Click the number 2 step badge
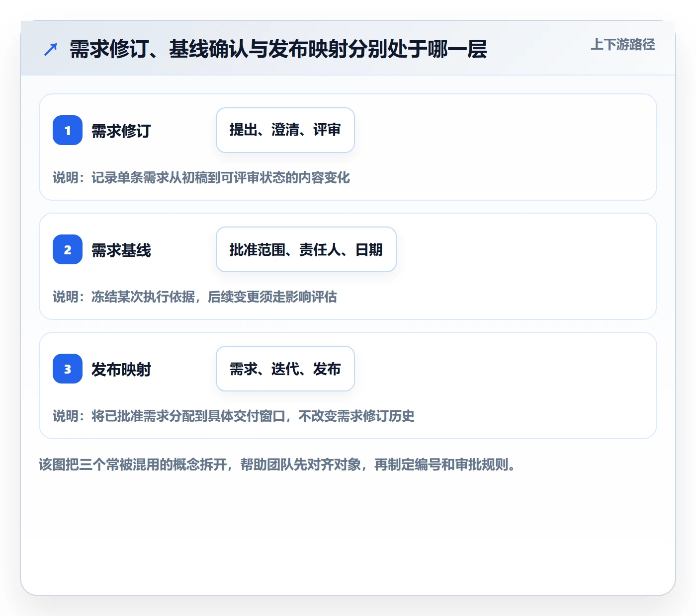Image resolution: width=696 pixels, height=616 pixels. (68, 249)
